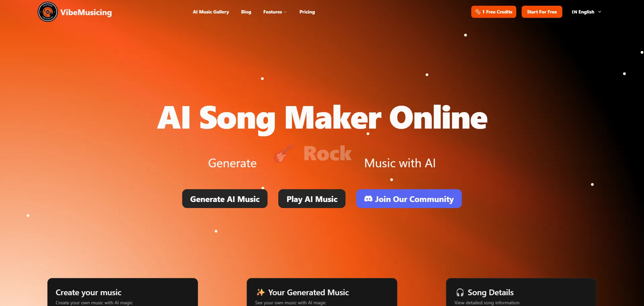Expand the Features dropdown chevron

285,12
